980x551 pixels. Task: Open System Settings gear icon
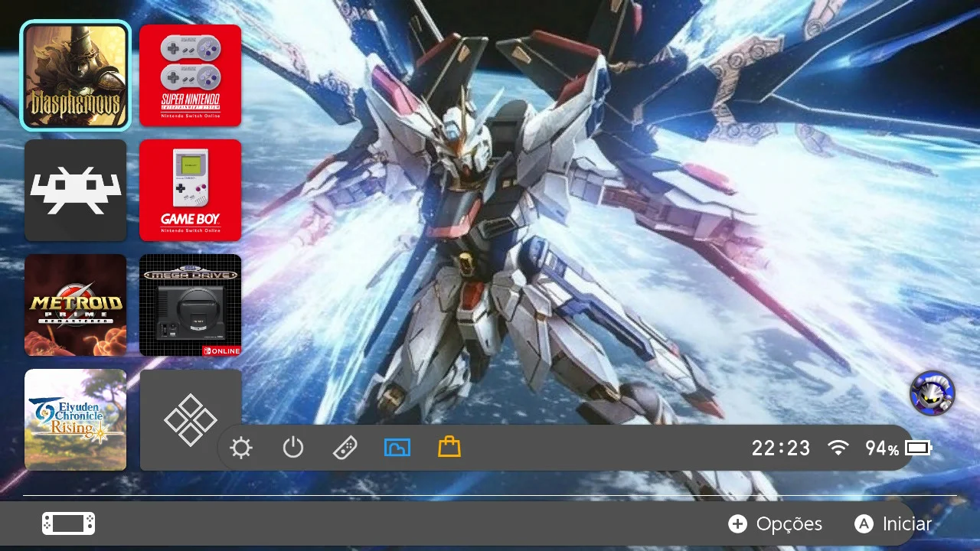(241, 448)
